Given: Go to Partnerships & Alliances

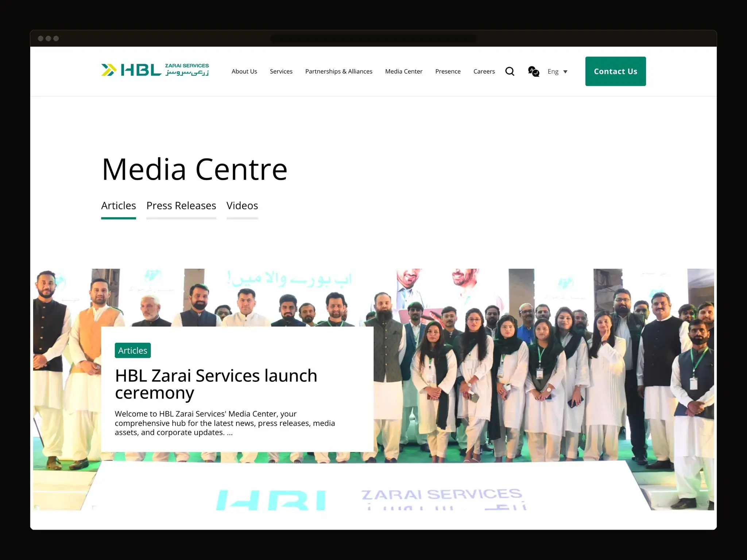Looking at the screenshot, I should [339, 71].
